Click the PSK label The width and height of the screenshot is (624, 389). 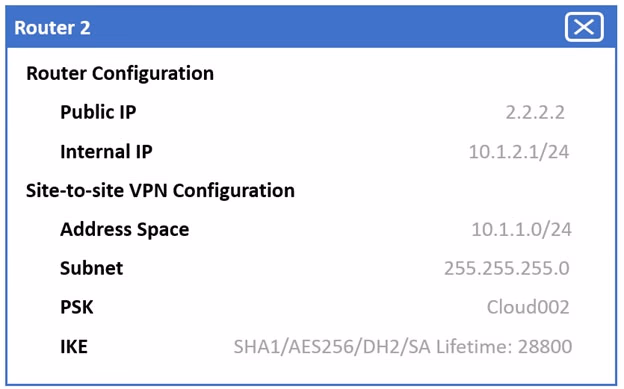(x=77, y=307)
